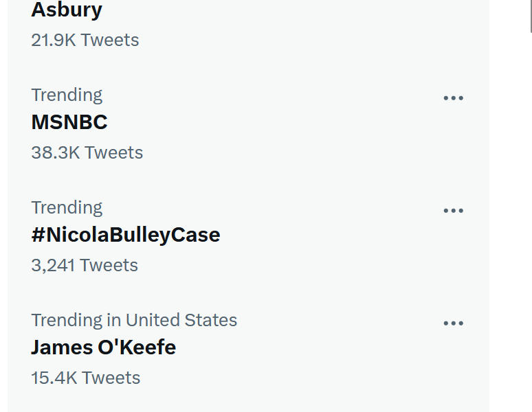
Task: Click empty space right of the #NicolaBulleyCase title
Action: (330, 235)
